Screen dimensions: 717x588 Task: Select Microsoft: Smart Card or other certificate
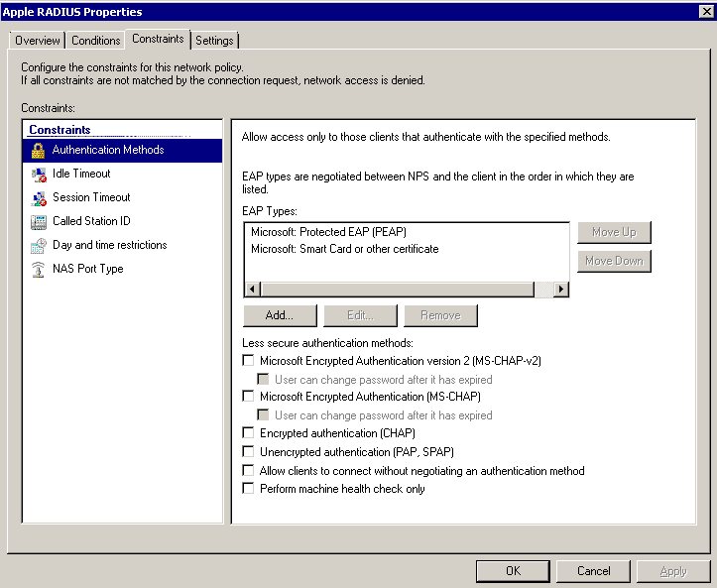[x=345, y=249]
